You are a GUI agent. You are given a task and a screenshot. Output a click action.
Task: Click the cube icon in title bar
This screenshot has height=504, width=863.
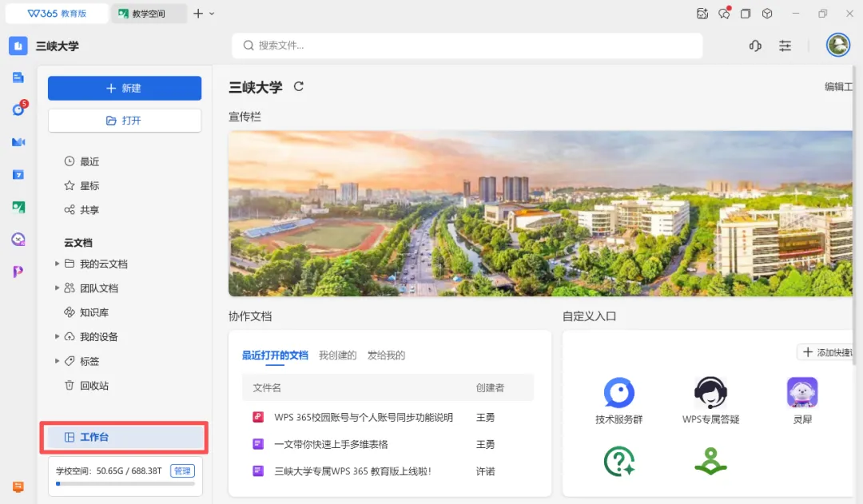[767, 14]
